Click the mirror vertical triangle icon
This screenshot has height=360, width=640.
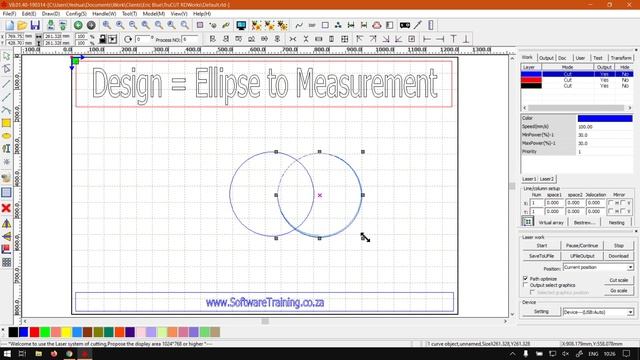[x=6, y=236]
